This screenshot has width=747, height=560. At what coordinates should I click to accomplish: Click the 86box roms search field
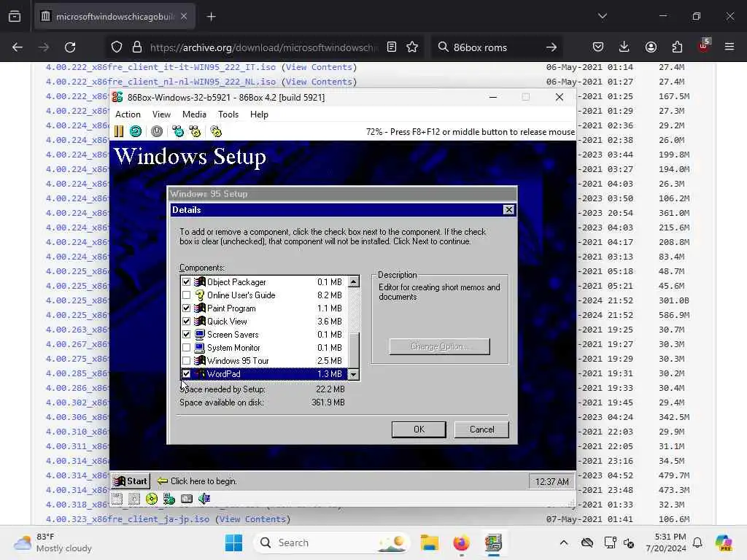(x=495, y=47)
